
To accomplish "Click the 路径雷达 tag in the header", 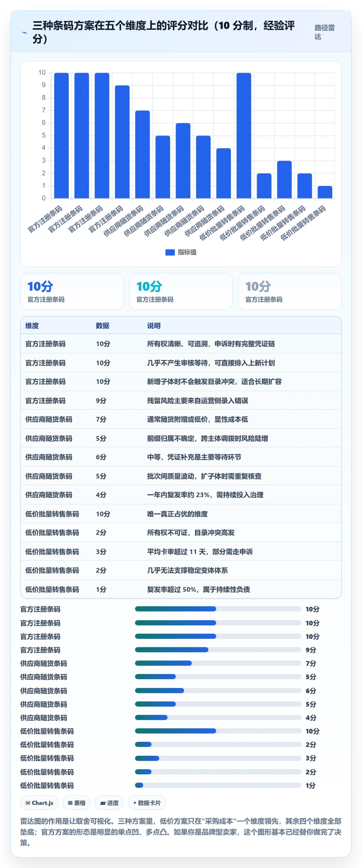I will pos(324,32).
